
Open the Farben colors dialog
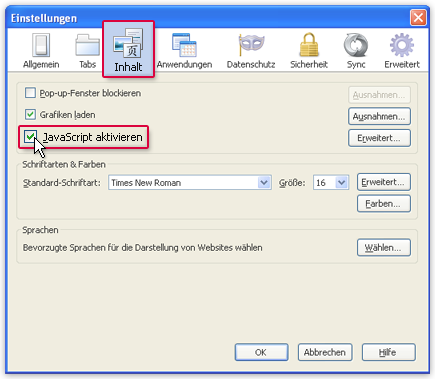tap(384, 204)
